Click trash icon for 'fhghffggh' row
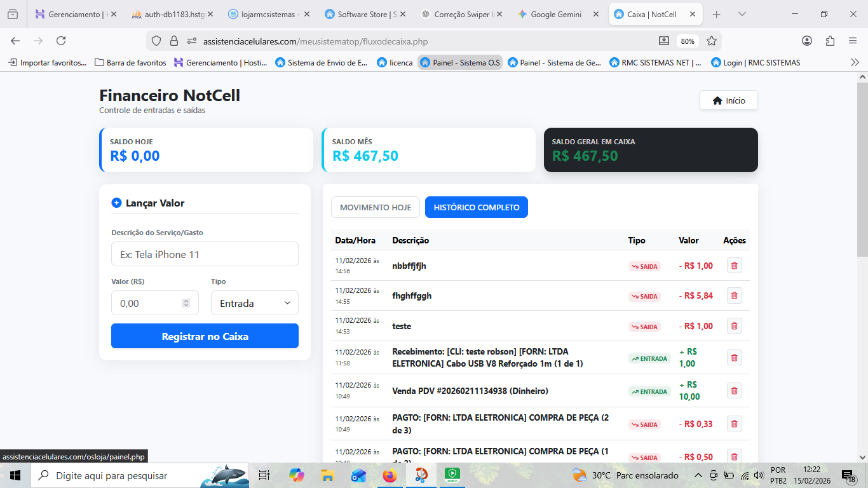This screenshot has width=868, height=488. click(734, 295)
